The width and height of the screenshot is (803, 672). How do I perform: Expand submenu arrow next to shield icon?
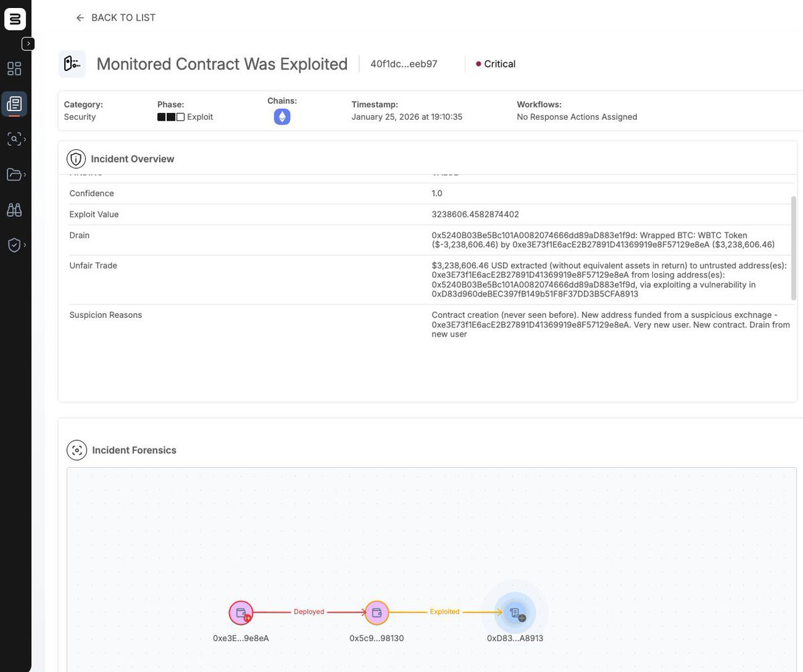point(25,245)
